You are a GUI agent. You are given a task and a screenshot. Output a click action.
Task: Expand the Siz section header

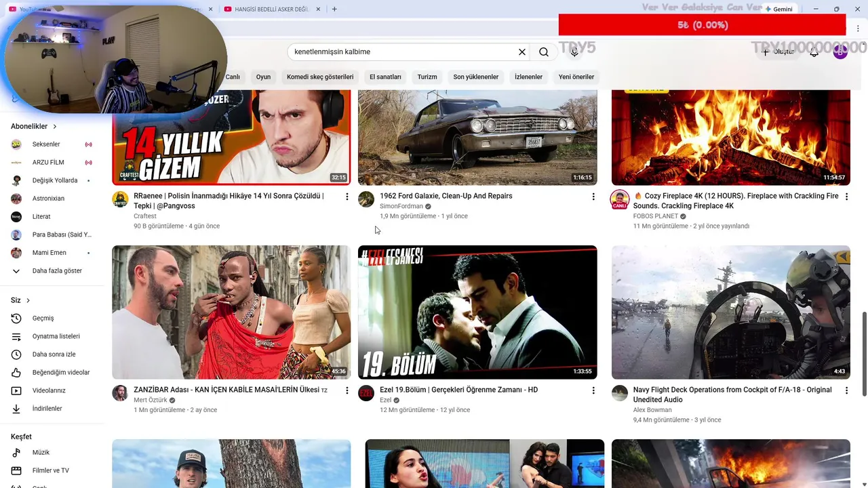point(20,300)
